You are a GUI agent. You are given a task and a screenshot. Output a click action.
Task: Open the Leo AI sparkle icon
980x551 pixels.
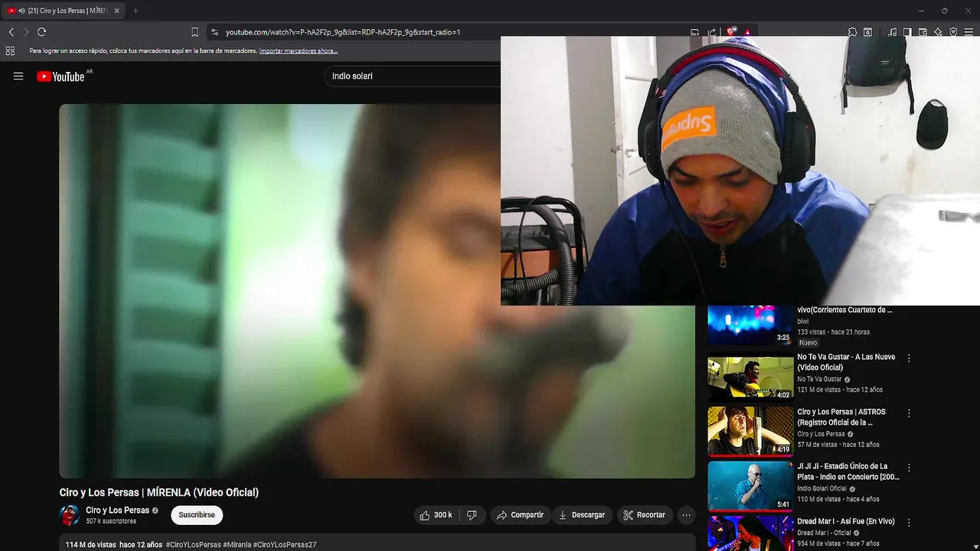pos(938,32)
